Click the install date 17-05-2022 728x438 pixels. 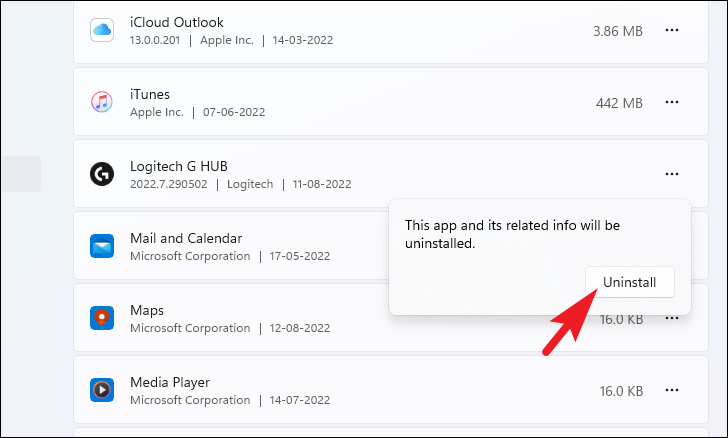tap(300, 256)
